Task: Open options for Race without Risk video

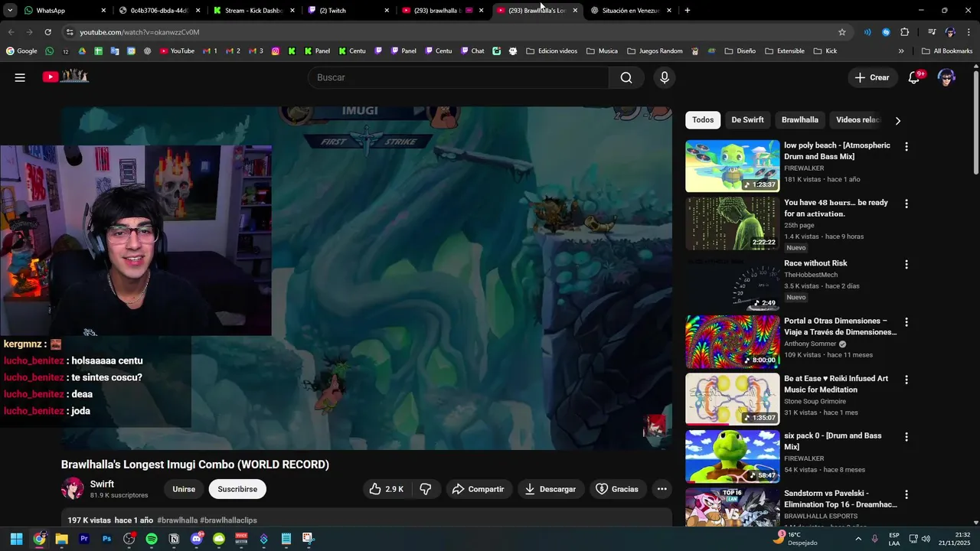Action: (906, 264)
